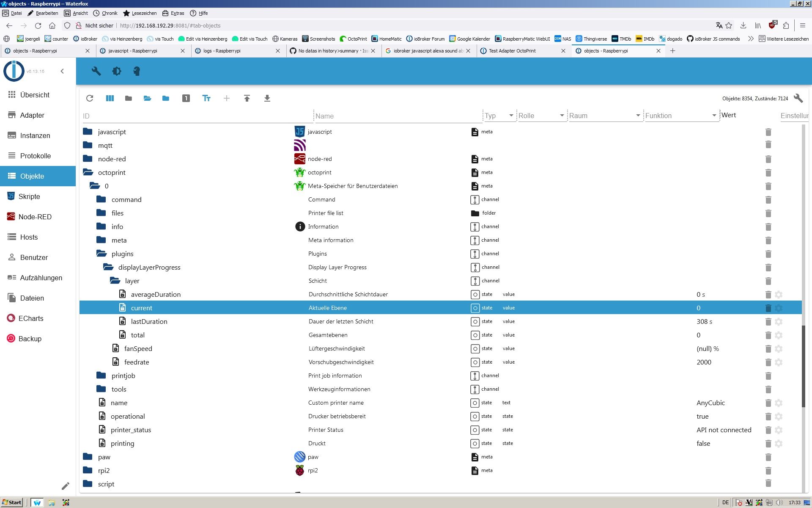Collapse the octoprint folder
812x508 pixels.
pos(88,172)
